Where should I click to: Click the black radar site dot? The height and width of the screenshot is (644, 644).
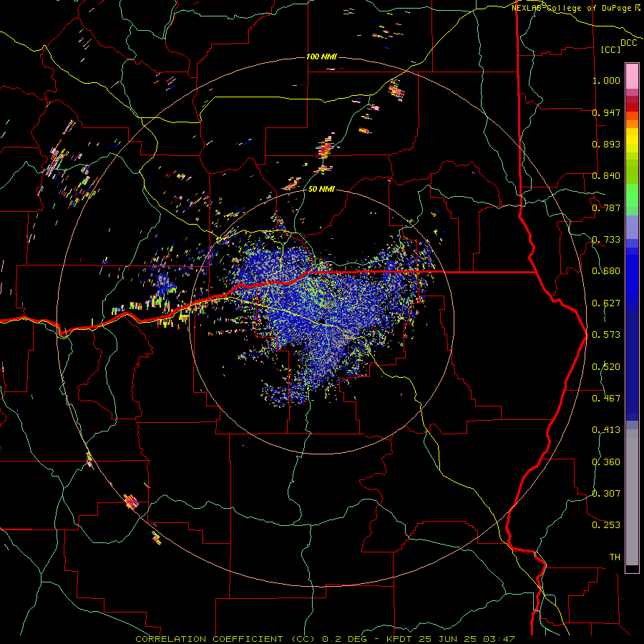click(x=322, y=321)
